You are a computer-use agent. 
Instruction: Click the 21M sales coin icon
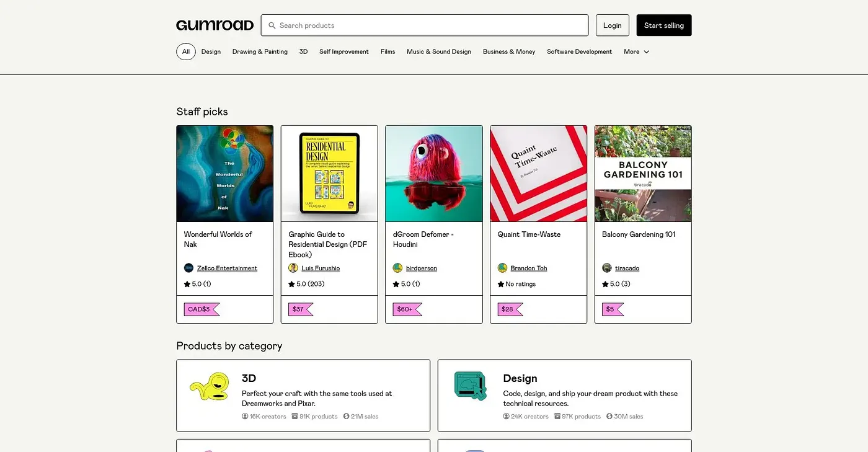click(x=347, y=417)
